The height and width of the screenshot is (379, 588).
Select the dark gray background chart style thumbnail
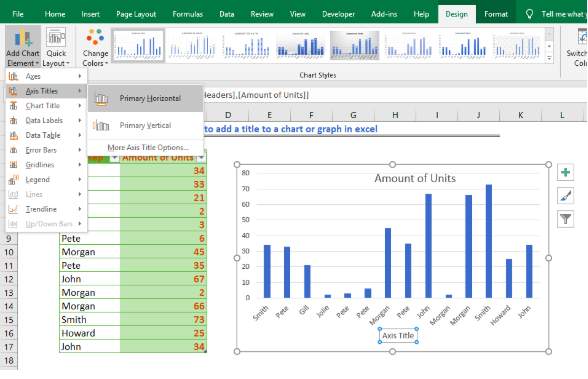(x=354, y=46)
